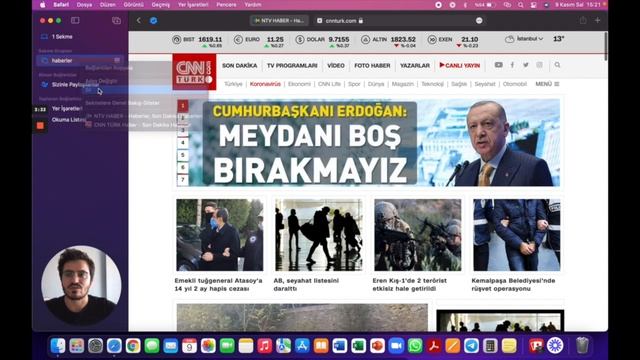Open the Pencere menu
Image resolution: width=640 pixels, height=360 pixels.
point(226,5)
